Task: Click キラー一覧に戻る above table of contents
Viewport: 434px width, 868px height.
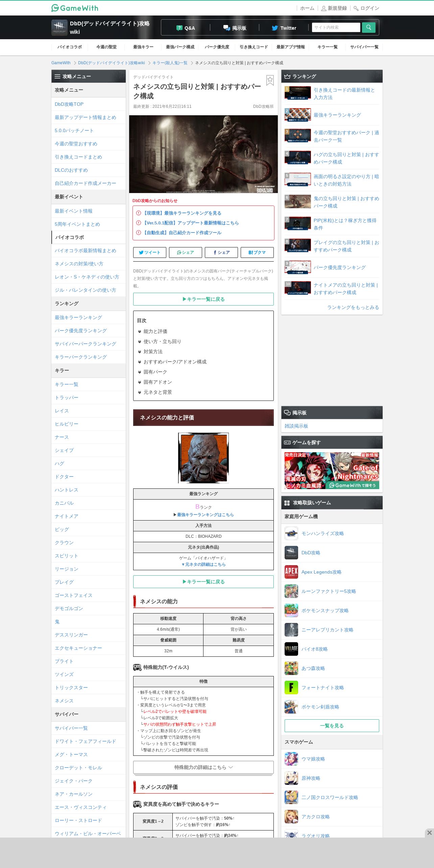Action: 203,299
